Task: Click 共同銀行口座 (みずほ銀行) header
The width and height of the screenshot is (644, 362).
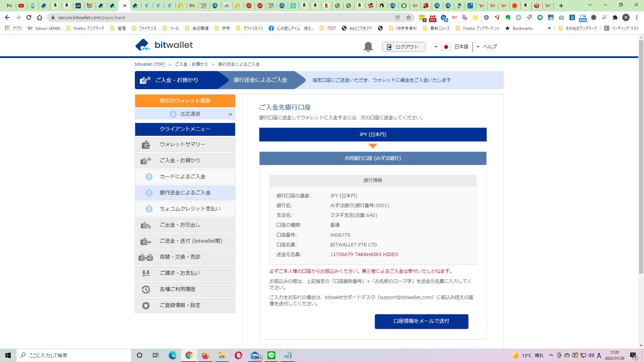Action: pyautogui.click(x=373, y=158)
